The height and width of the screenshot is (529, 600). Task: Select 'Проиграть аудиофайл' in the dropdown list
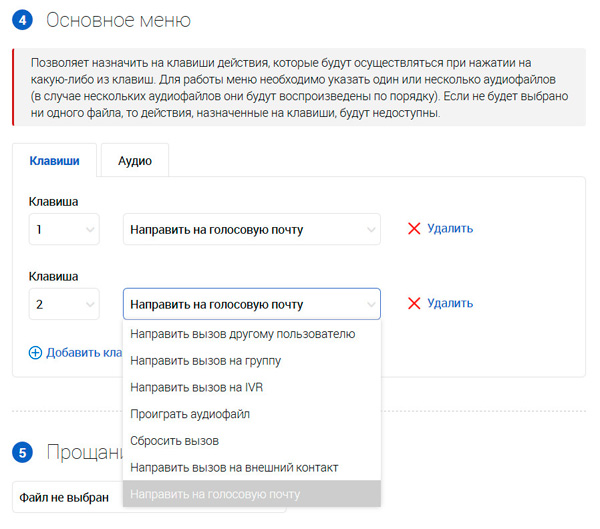pos(190,413)
